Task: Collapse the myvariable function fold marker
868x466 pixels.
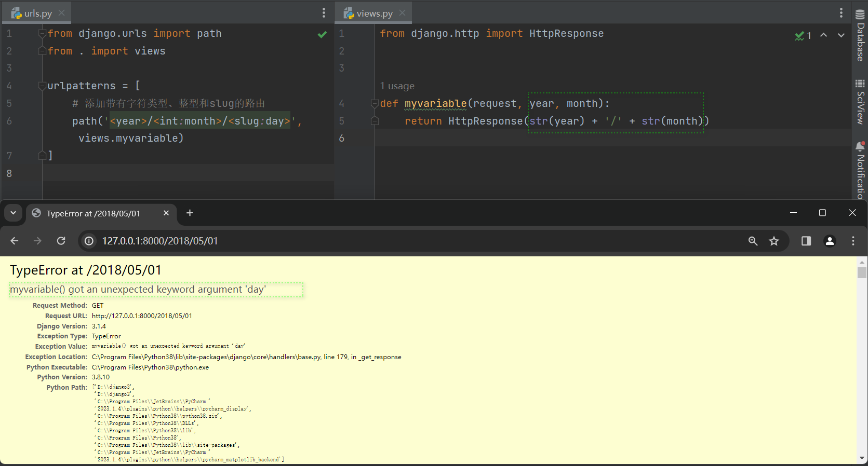Action: click(x=375, y=103)
